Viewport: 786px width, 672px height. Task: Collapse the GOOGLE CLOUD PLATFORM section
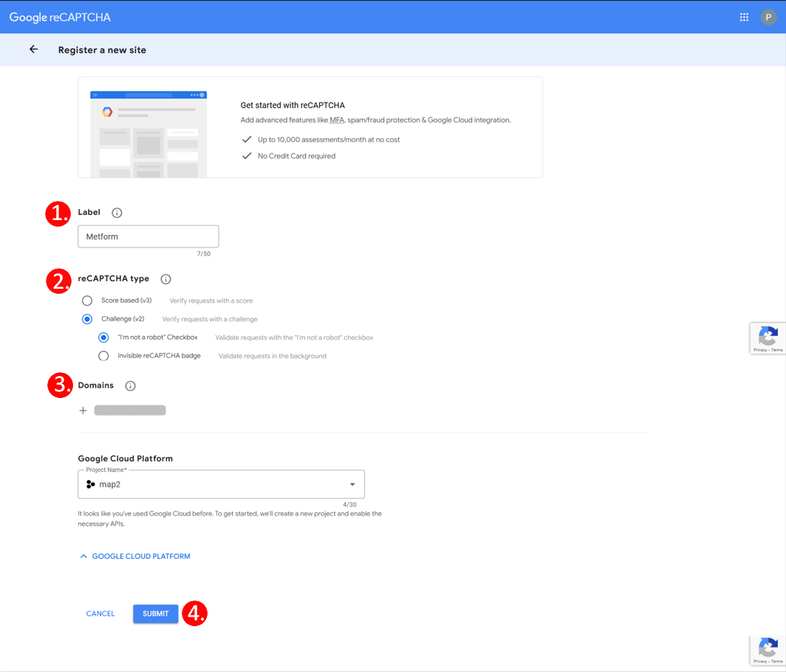pyautogui.click(x=135, y=556)
